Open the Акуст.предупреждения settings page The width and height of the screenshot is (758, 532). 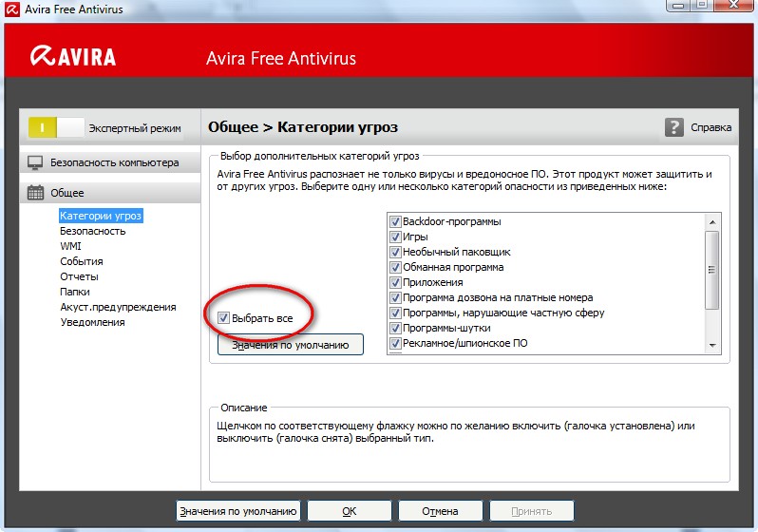118,307
